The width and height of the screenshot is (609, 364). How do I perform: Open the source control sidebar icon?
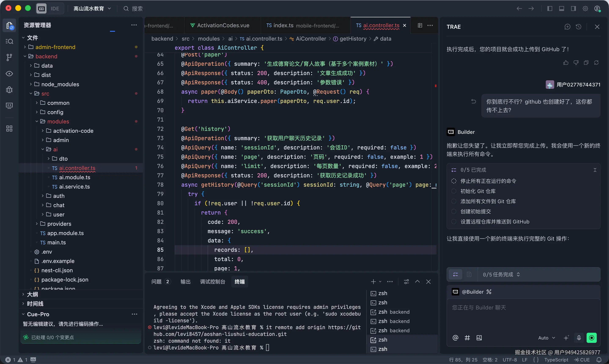pos(9,57)
